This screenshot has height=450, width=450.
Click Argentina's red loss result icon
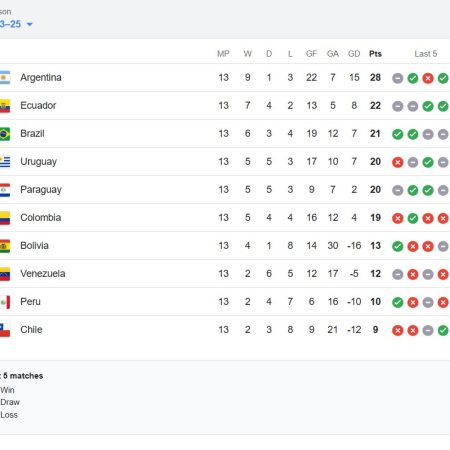coord(428,78)
